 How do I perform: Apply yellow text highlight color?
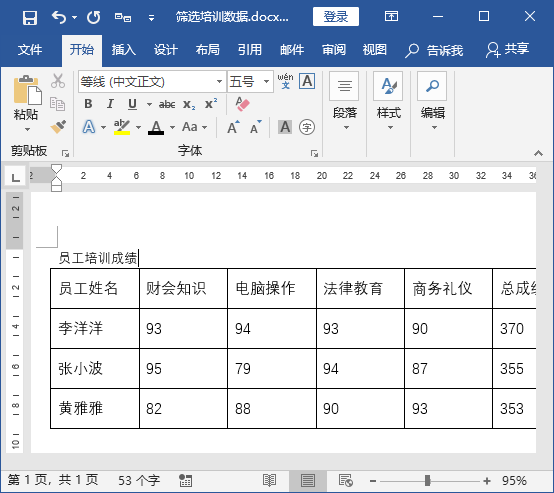pos(122,127)
